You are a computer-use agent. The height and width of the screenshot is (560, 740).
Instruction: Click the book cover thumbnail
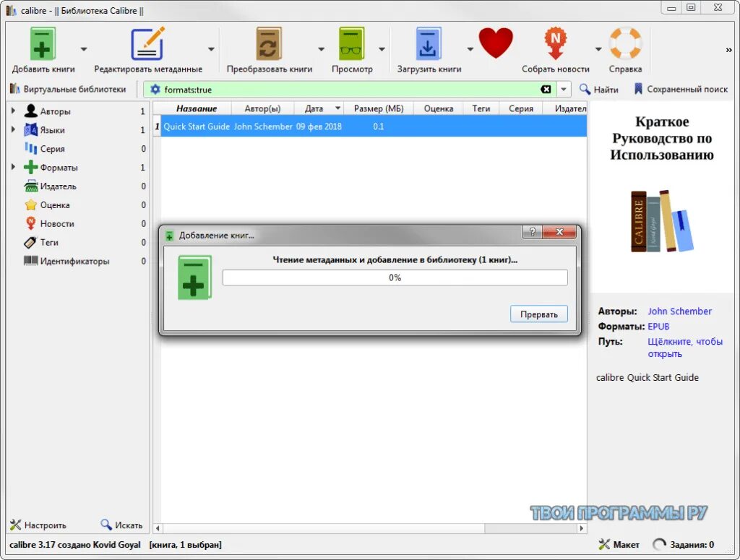662,197
